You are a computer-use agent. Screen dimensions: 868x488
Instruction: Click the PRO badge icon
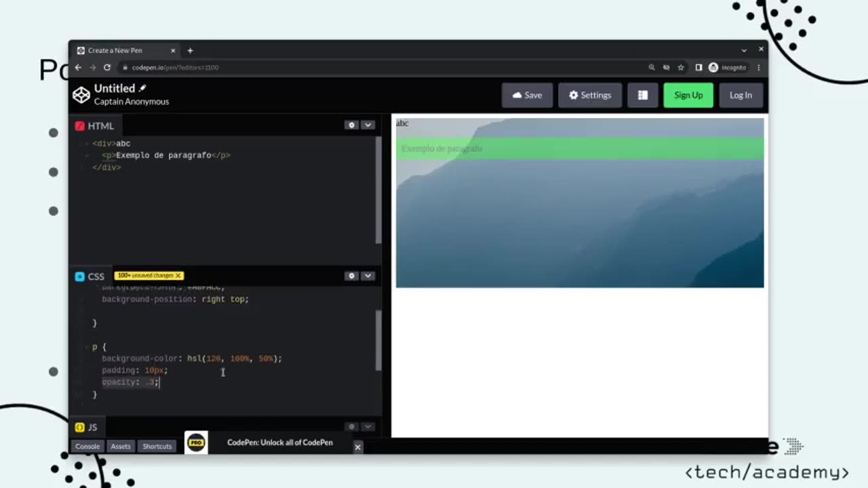[x=196, y=443]
